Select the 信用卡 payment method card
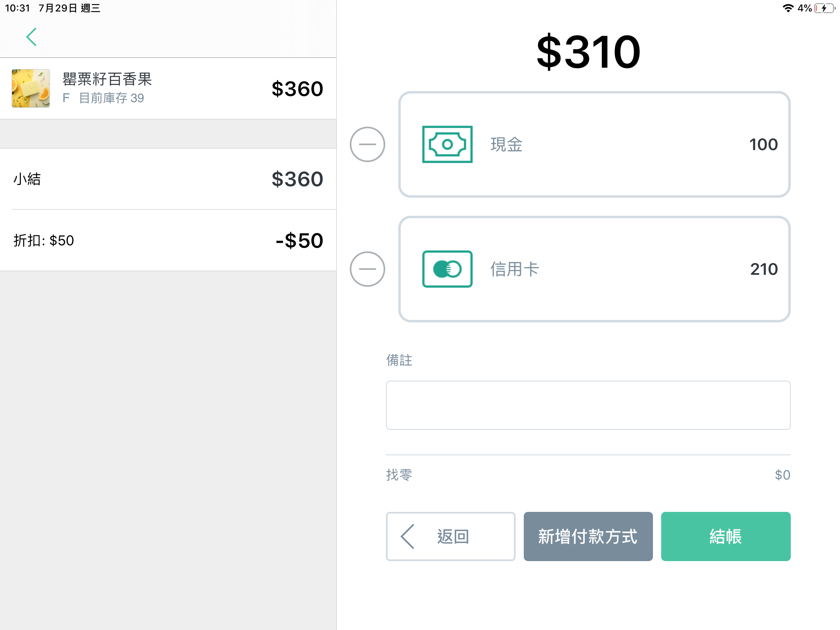Viewport: 840px width, 630px height. [x=594, y=269]
